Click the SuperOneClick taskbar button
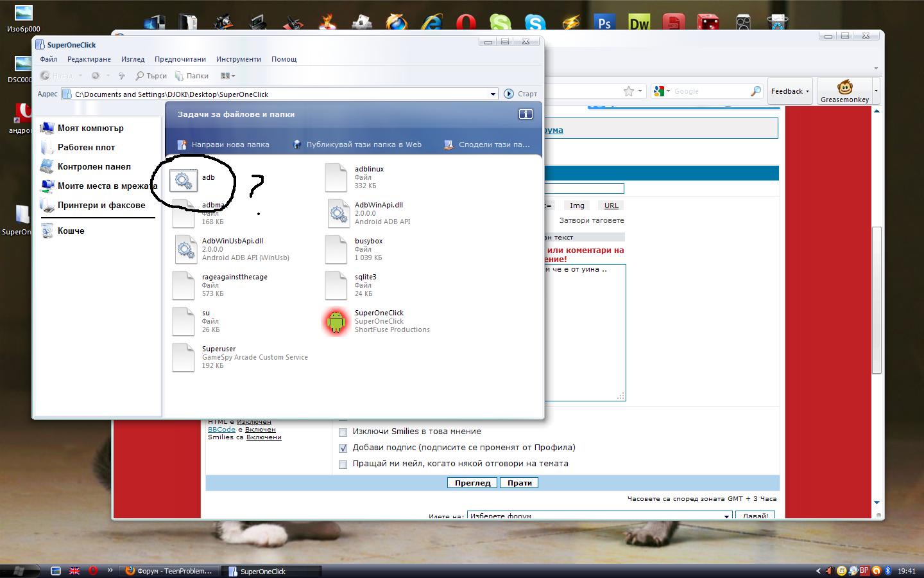 tap(272, 571)
